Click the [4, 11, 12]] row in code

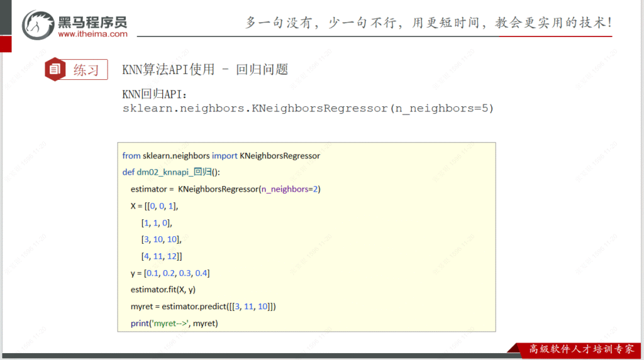162,256
